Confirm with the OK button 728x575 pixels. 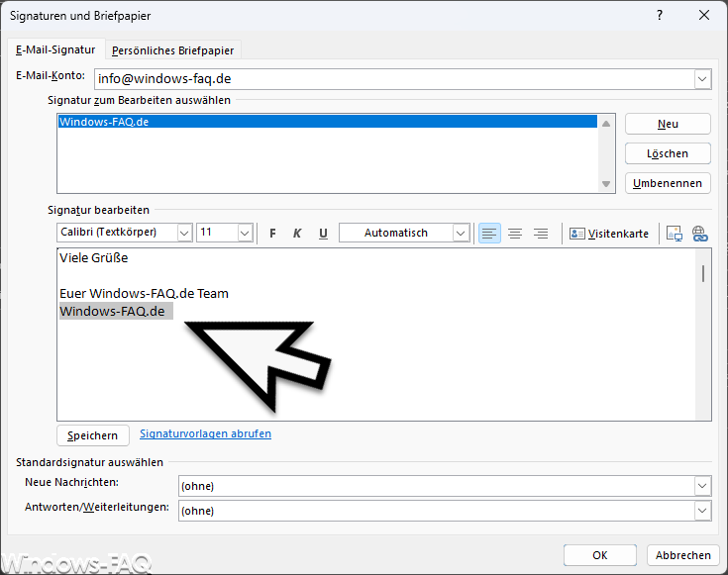click(600, 555)
